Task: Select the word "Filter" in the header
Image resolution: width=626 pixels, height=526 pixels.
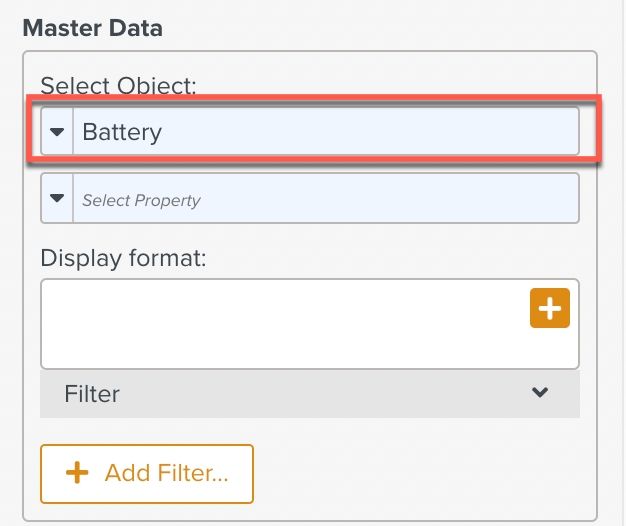Action: click(x=92, y=394)
